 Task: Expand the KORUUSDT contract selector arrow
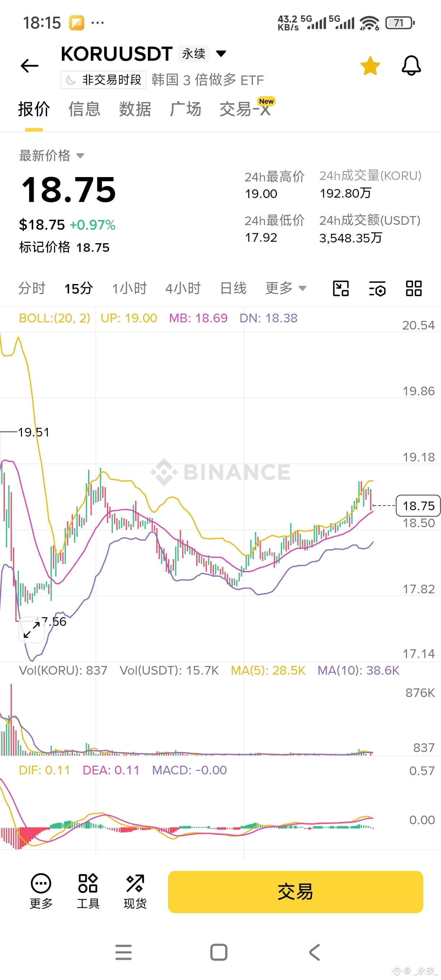coord(221,53)
